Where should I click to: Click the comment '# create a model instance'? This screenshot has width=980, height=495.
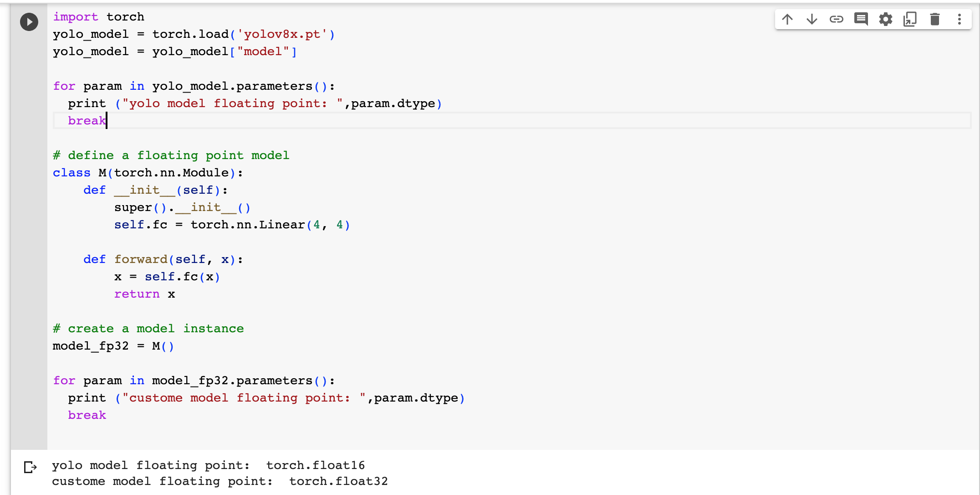(x=148, y=328)
